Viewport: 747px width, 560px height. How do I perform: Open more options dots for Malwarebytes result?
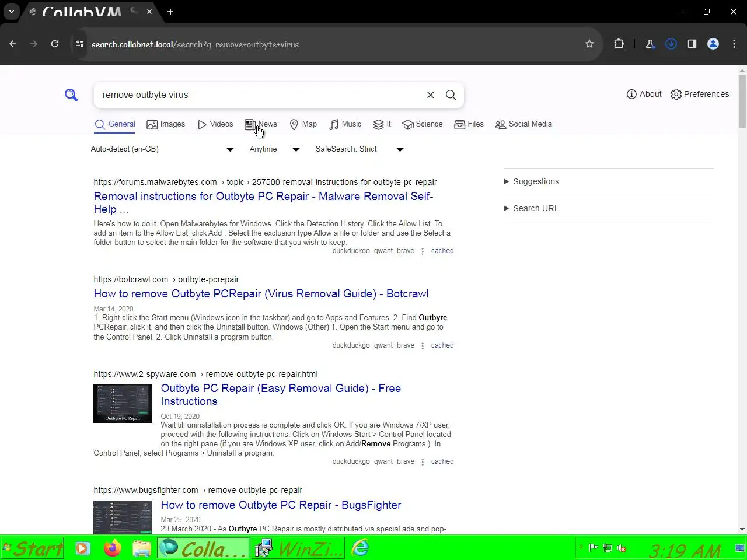(x=423, y=251)
